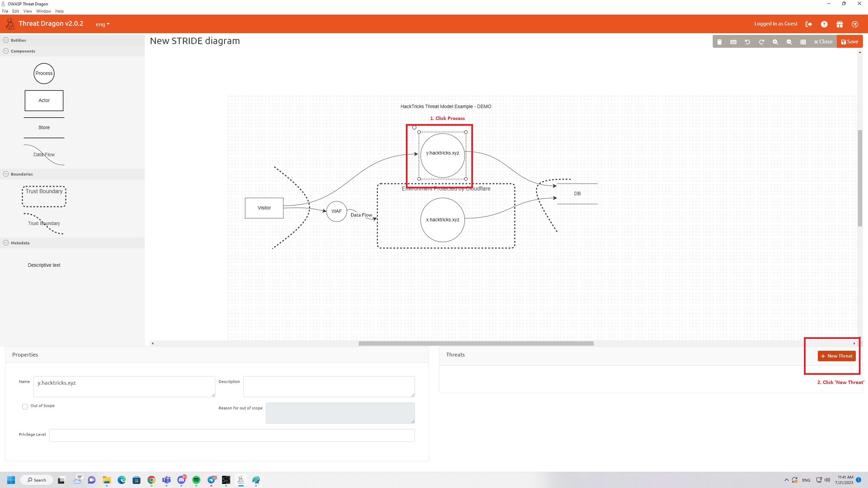Open the View menu
Screen dimensions: 868x488
pos(27,11)
